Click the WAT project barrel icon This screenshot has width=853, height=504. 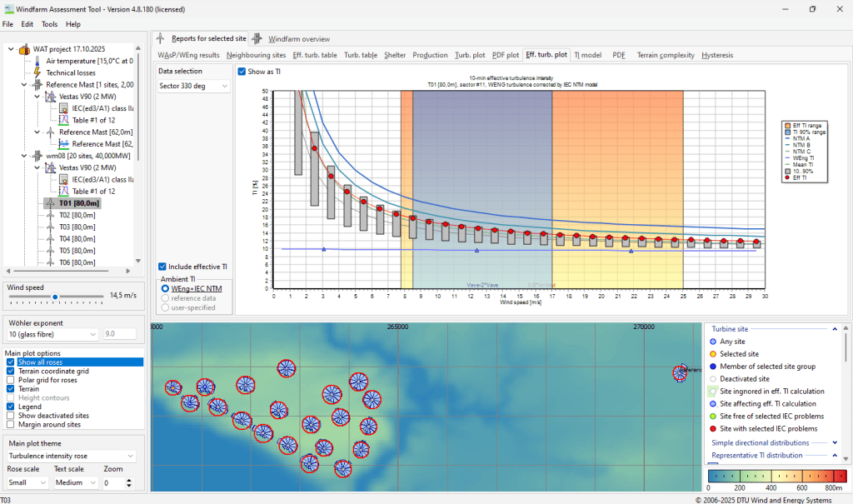[x=24, y=49]
